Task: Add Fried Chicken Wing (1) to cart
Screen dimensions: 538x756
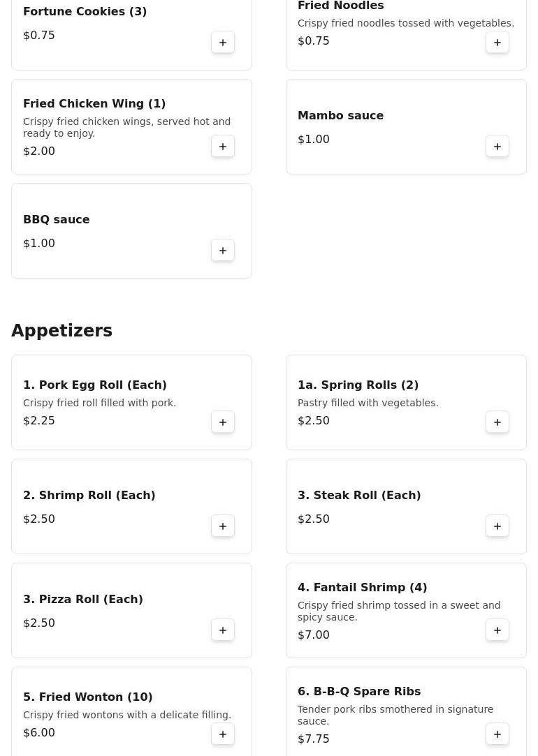Action: coord(223,147)
